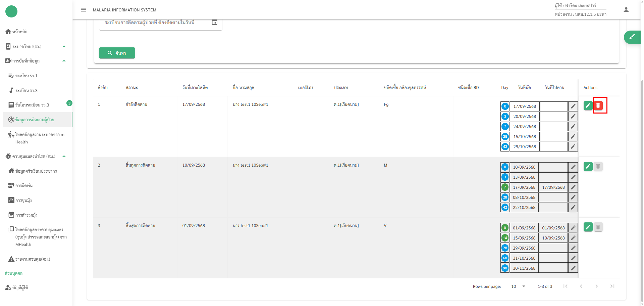Open หน้าหลัก home page in sidebar
Viewport: 644px width, 306px height.
click(x=19, y=32)
